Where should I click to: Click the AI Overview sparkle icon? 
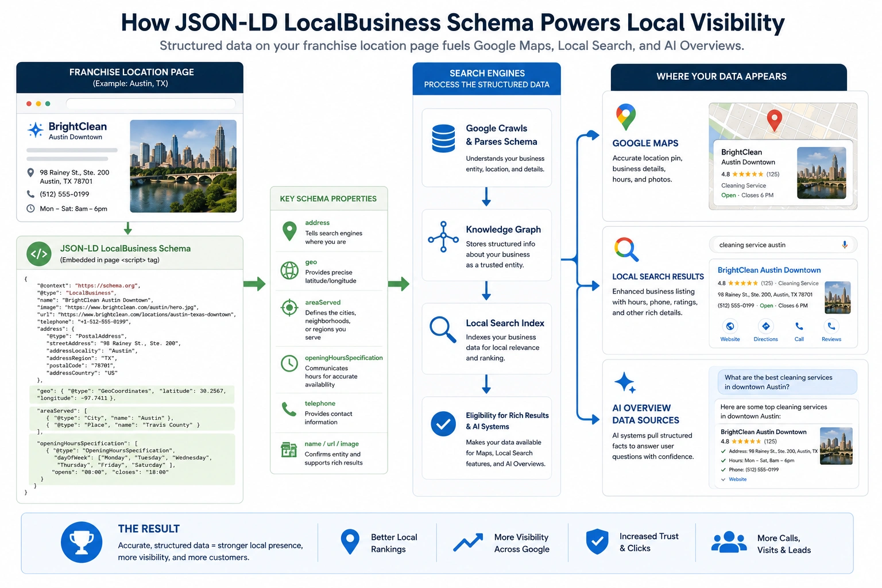click(625, 383)
